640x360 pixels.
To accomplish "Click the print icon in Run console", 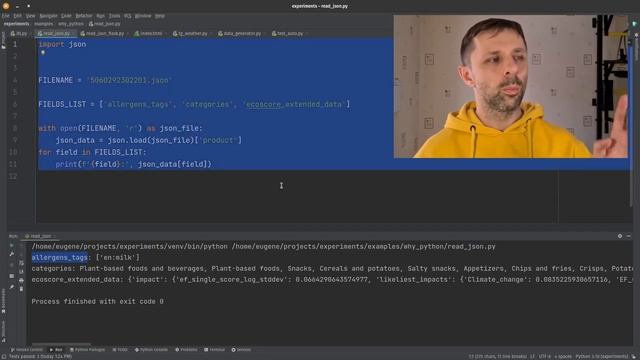I will tap(21, 280).
